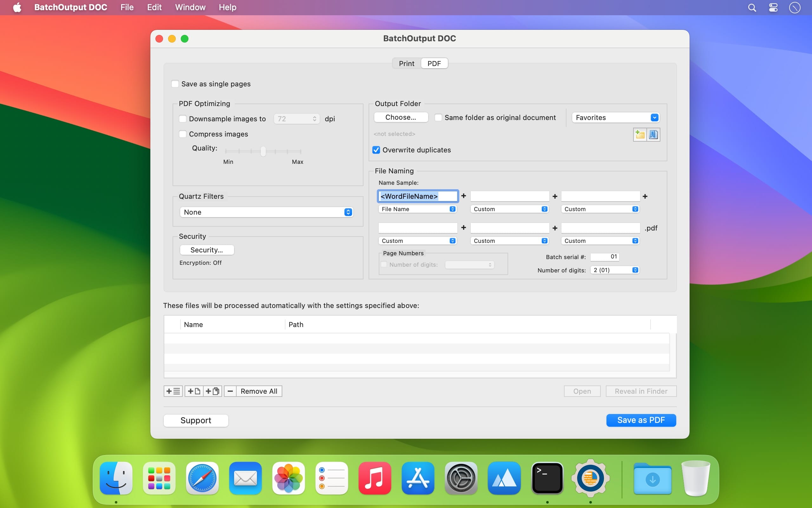Open Finder from the dock

116,478
